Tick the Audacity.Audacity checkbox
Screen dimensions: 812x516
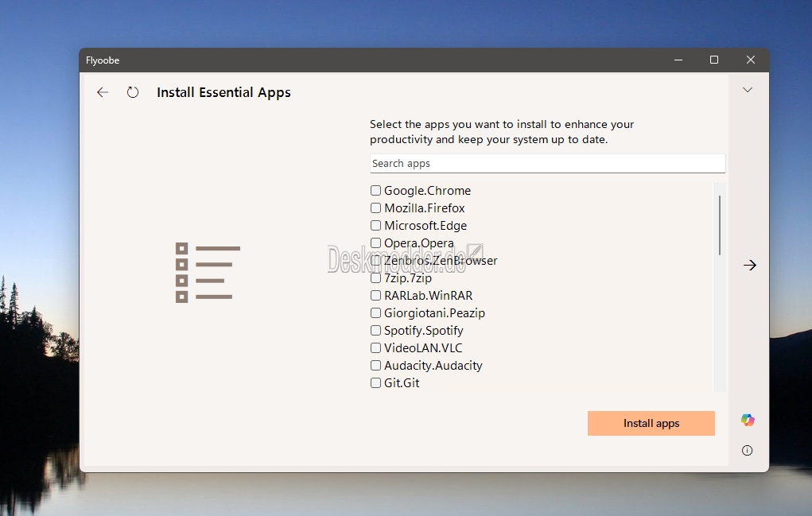coord(375,366)
